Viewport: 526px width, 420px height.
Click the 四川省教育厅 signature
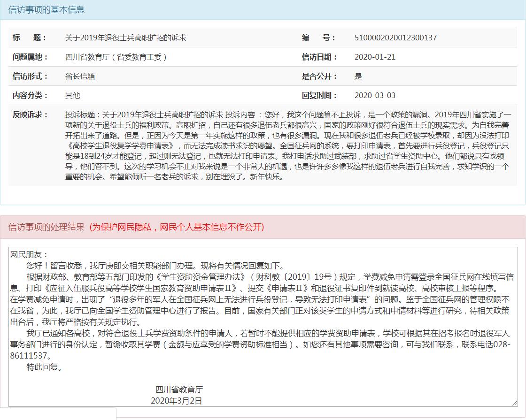179,389
